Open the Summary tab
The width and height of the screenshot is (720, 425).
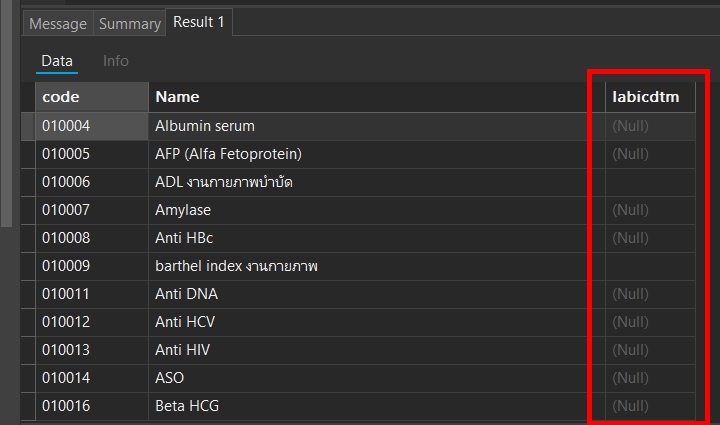129,23
